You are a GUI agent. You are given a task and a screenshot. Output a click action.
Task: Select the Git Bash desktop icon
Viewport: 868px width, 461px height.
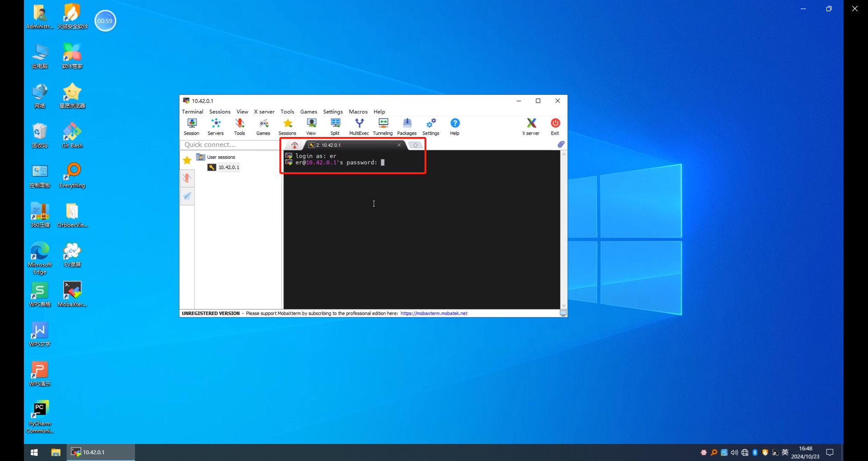pyautogui.click(x=72, y=135)
